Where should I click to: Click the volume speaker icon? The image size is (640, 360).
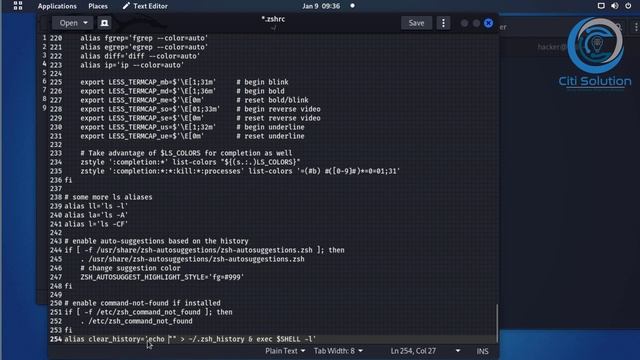tap(614, 6)
